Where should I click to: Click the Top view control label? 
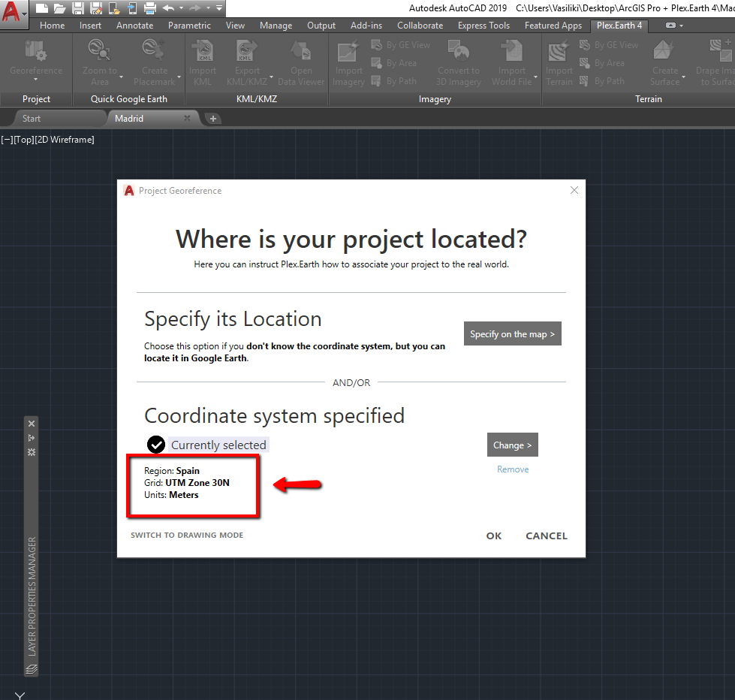pyautogui.click(x=24, y=140)
